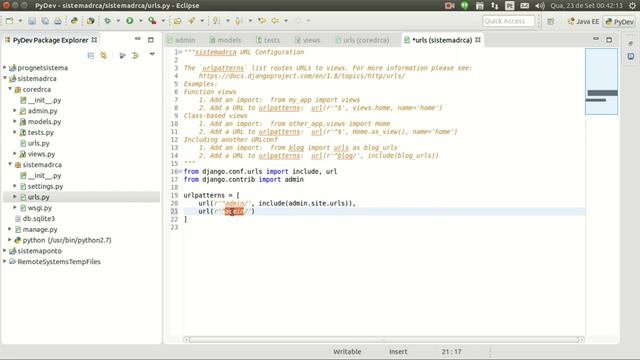The width and height of the screenshot is (640, 360).
Task: Open the Debug dropdown arrow
Action: (118, 21)
